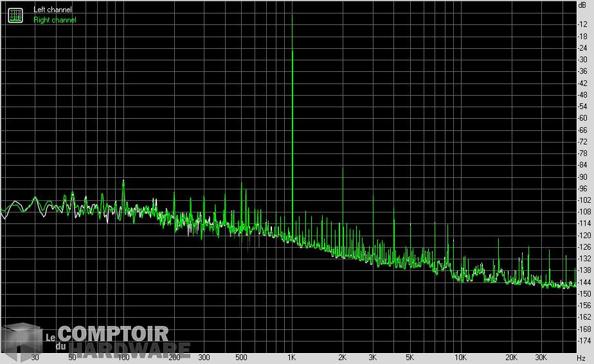Click the legend grid icon at top-left
The image size is (594, 364).
(15, 15)
